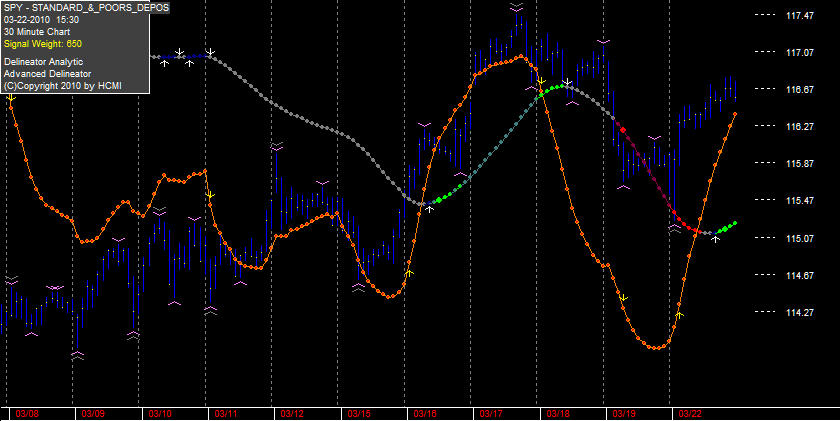Select the 03/15 date marker
This screenshot has height=421, width=840.
[x=358, y=414]
